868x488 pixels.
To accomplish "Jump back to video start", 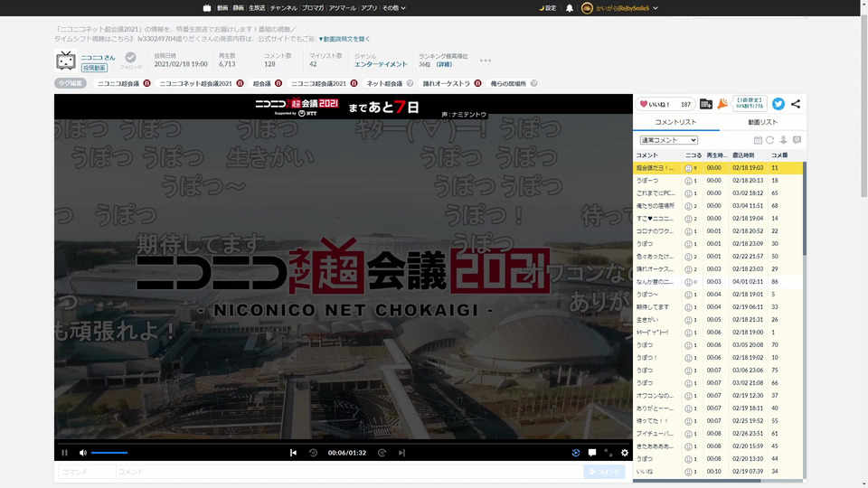I will pyautogui.click(x=293, y=453).
